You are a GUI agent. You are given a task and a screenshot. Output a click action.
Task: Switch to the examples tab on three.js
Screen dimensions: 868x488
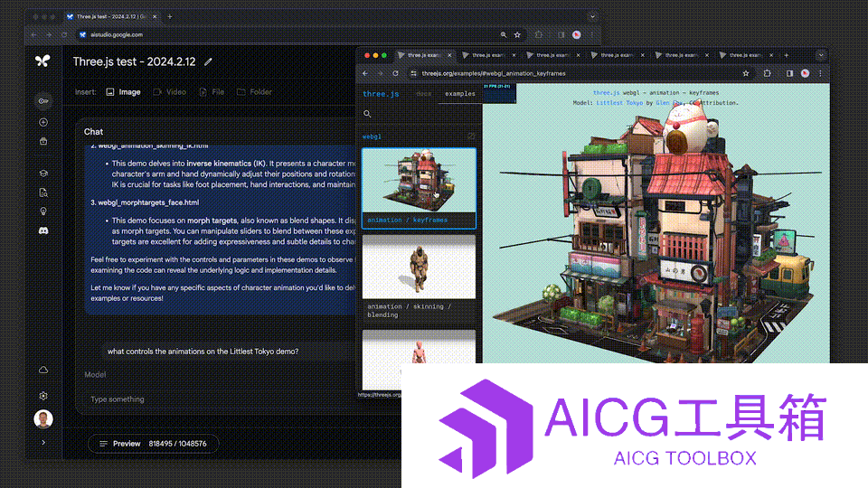[460, 94]
